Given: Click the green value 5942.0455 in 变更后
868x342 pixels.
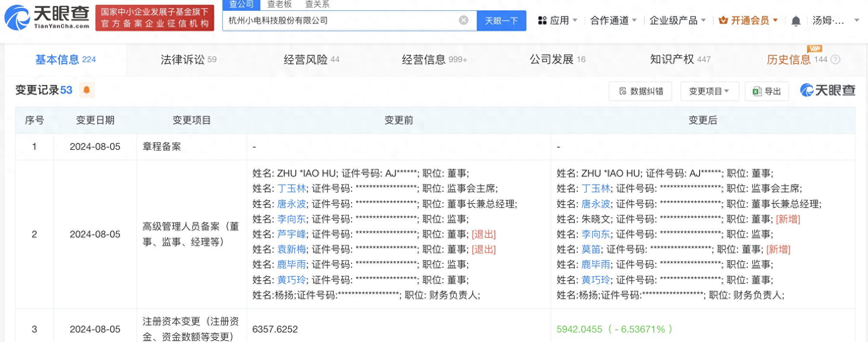Looking at the screenshot, I should click(579, 329).
